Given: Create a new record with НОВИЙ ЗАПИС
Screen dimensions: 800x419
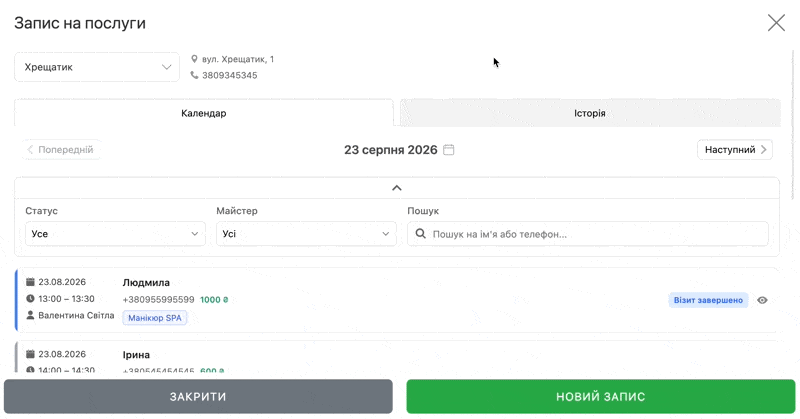Looking at the screenshot, I should (601, 397).
